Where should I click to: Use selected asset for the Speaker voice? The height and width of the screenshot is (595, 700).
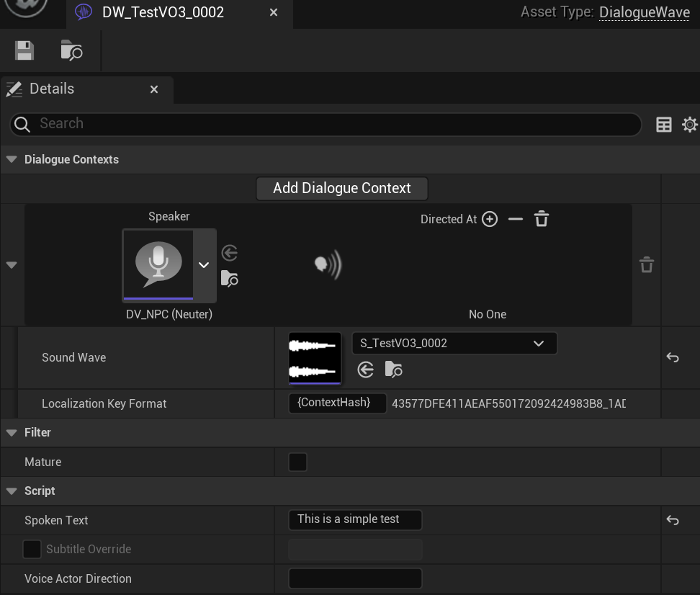click(229, 253)
